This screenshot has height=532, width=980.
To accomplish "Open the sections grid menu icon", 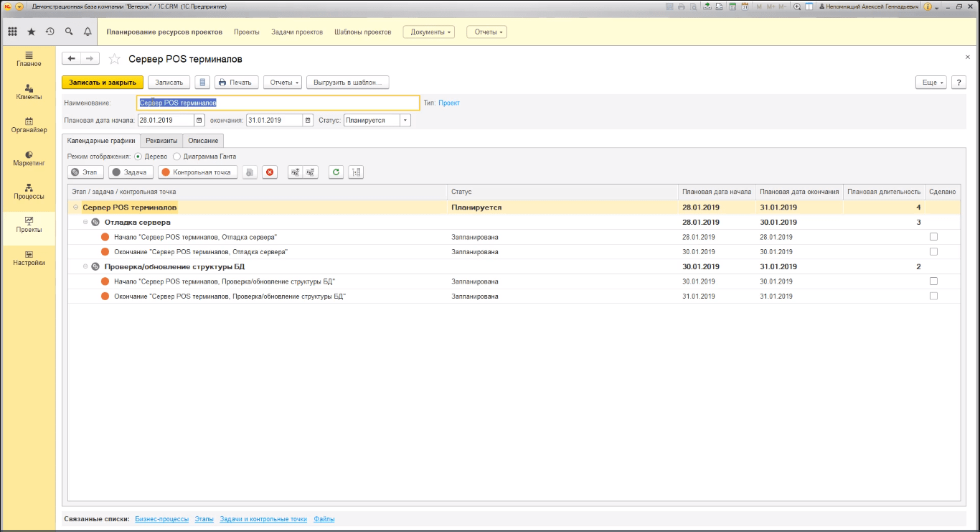I will 12,32.
